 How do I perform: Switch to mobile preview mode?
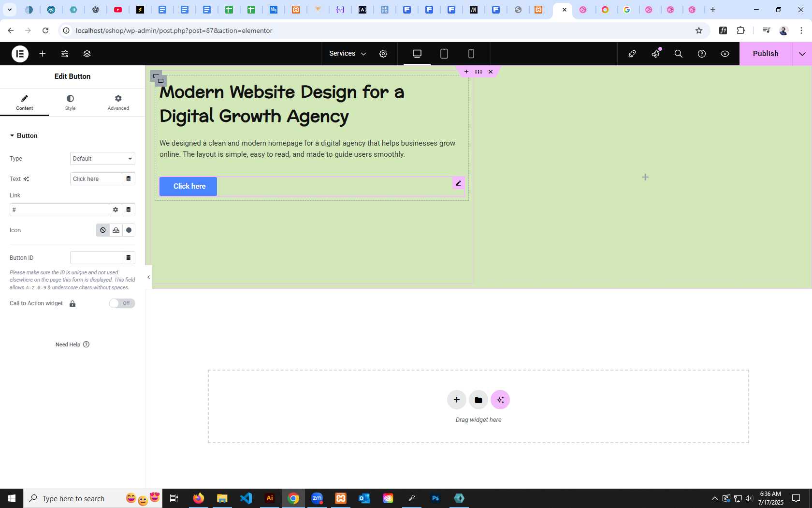click(x=471, y=54)
